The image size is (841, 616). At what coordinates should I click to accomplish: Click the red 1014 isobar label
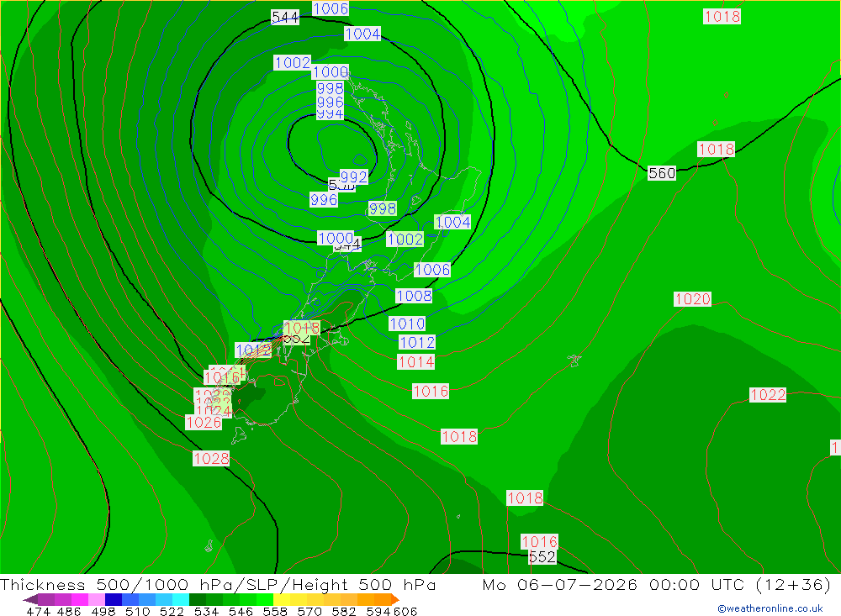click(x=415, y=362)
